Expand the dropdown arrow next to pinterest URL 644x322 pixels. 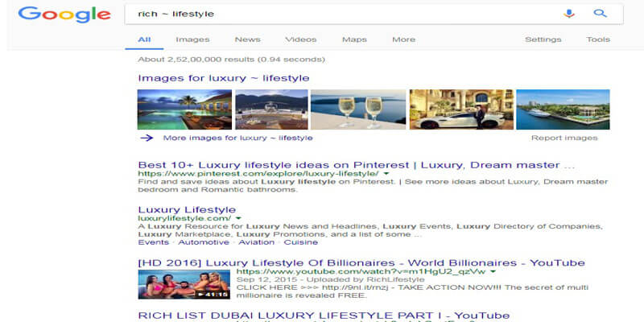(x=386, y=174)
